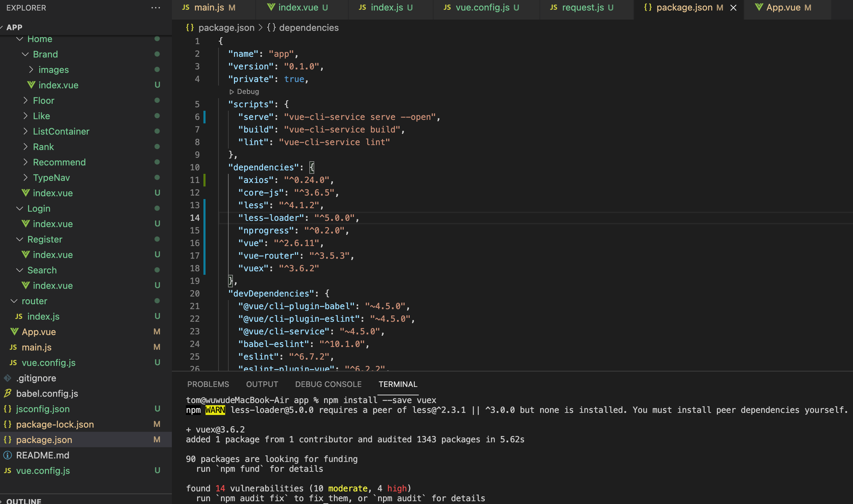
Task: Click braces icon in package.json breadcrumb
Action: tap(190, 28)
